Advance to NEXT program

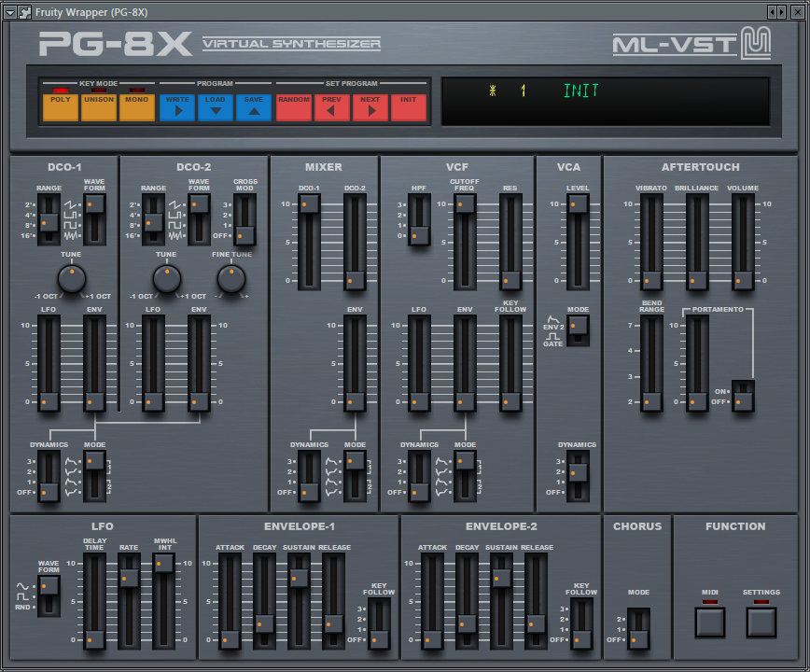(x=370, y=107)
